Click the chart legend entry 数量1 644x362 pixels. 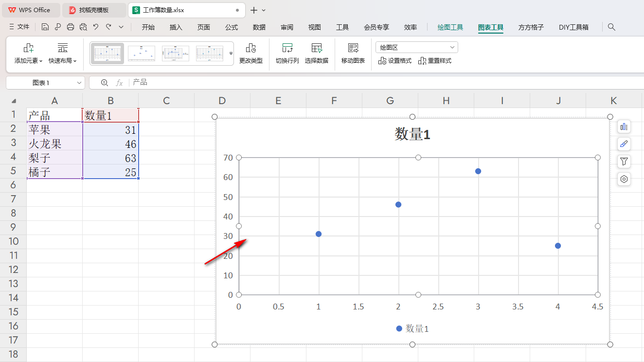click(x=412, y=328)
